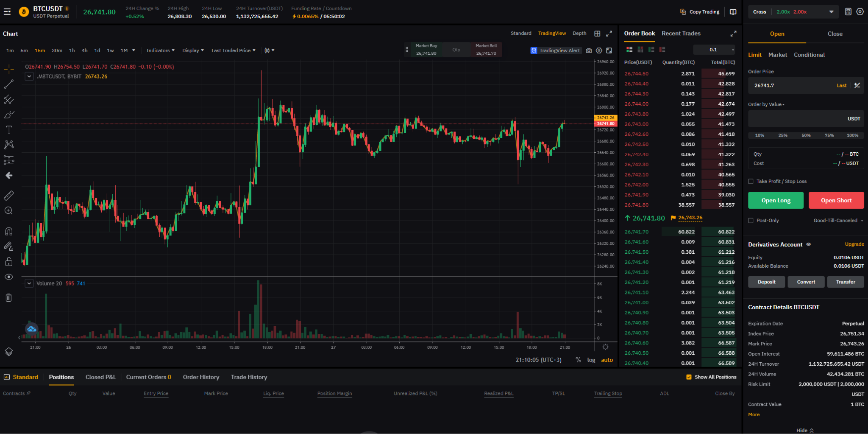Image resolution: width=868 pixels, height=434 pixels.
Task: Select the brush drawing tool
Action: point(9,115)
